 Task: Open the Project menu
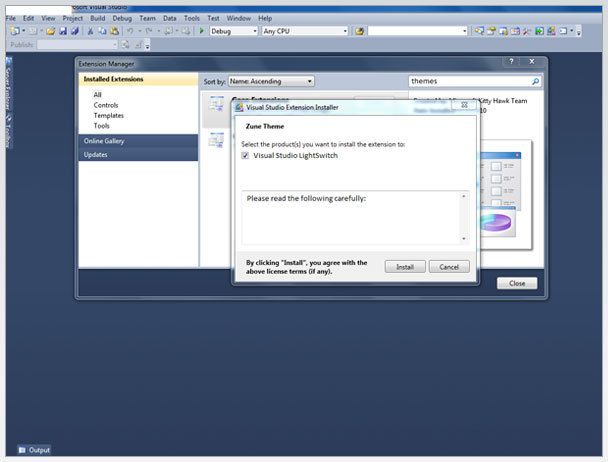(x=73, y=18)
